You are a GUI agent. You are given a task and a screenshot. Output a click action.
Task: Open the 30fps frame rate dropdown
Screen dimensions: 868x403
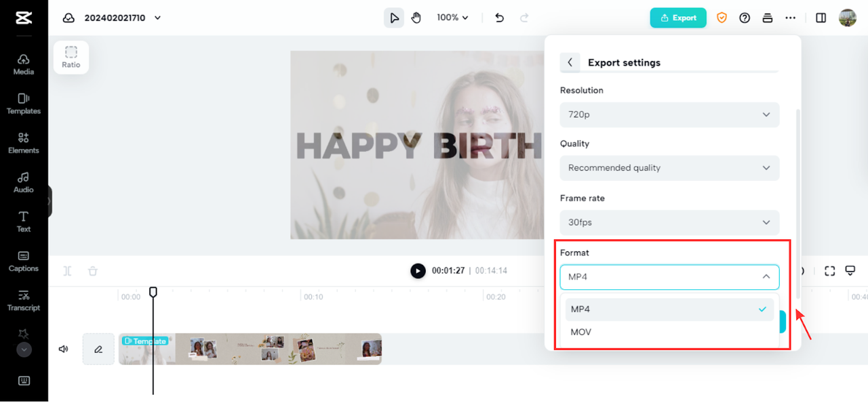(669, 222)
